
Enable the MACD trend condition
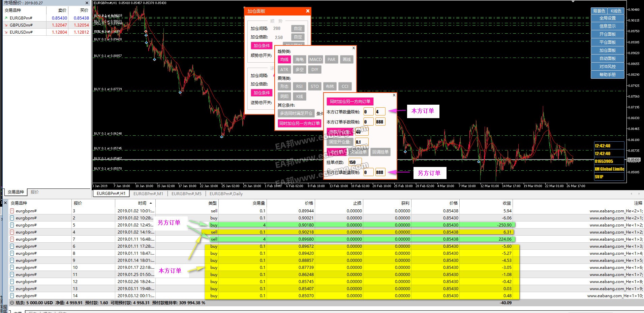click(315, 60)
